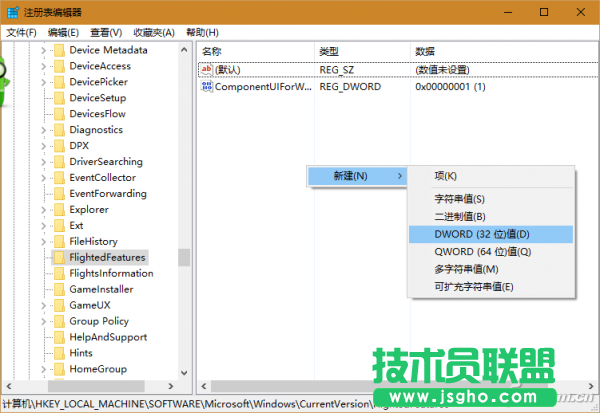This screenshot has height=413, width=600.
Task: Click the DriverSearching folder icon
Action: (x=59, y=162)
